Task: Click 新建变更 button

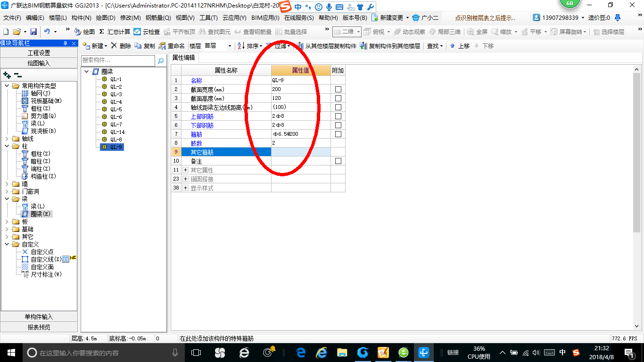Action: pos(390,18)
